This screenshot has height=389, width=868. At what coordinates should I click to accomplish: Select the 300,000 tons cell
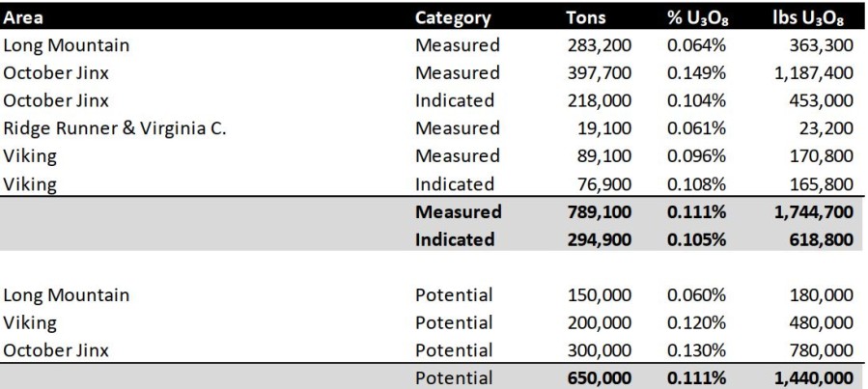click(599, 349)
